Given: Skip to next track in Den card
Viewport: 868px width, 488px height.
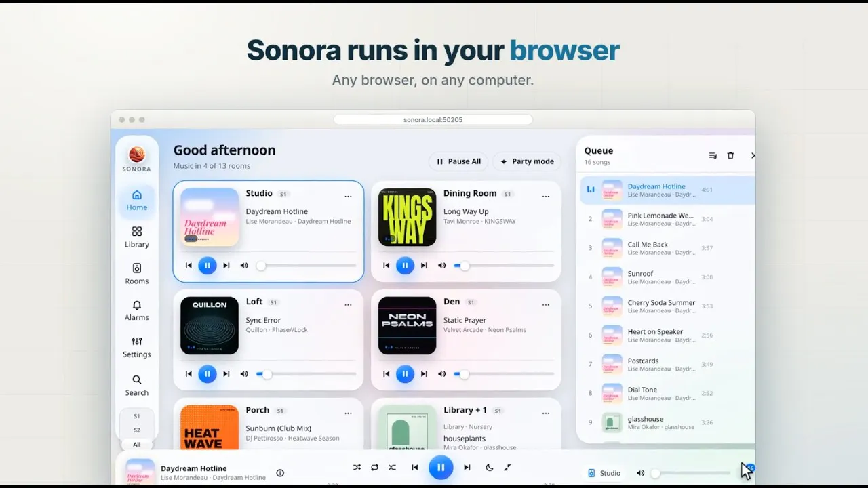Looking at the screenshot, I should tap(425, 374).
